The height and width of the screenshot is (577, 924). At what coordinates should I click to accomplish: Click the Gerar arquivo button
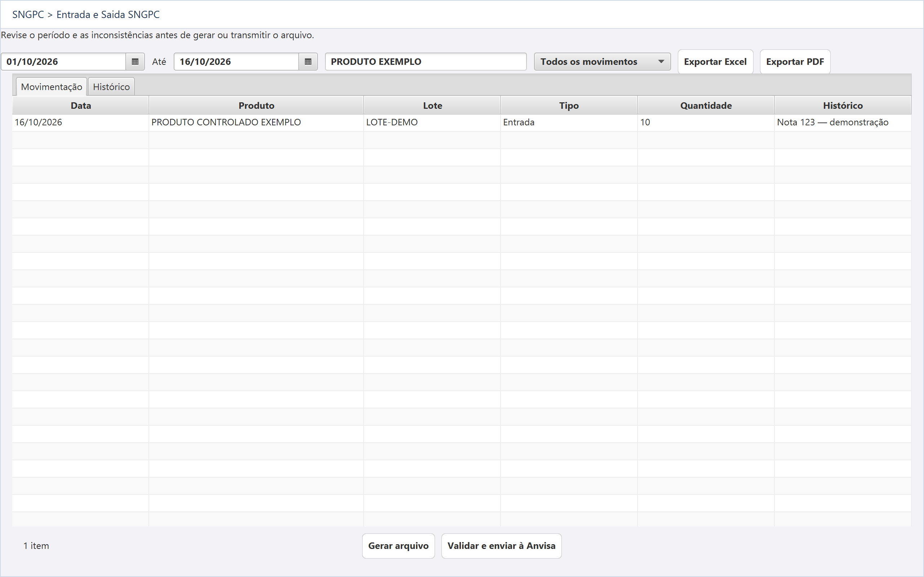(x=398, y=546)
